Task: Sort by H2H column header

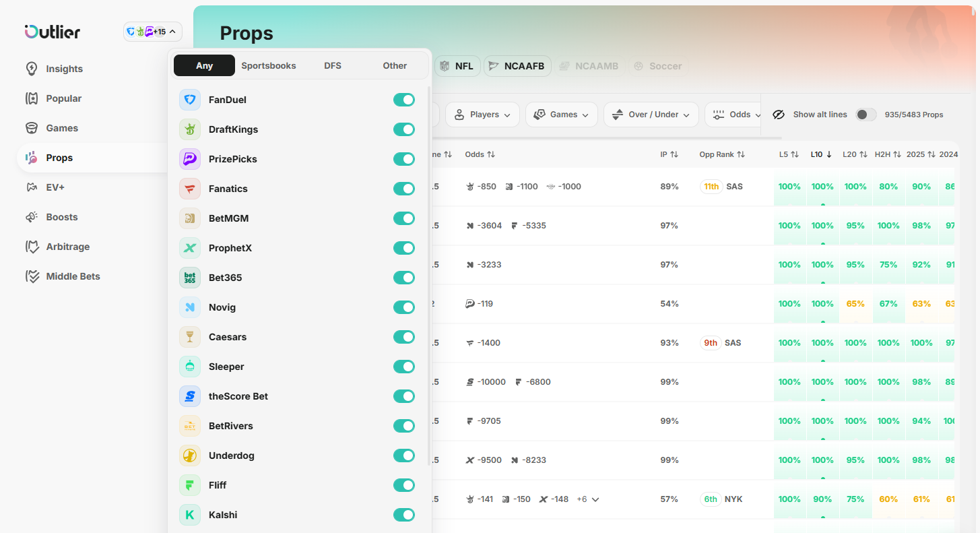Action: pos(888,154)
